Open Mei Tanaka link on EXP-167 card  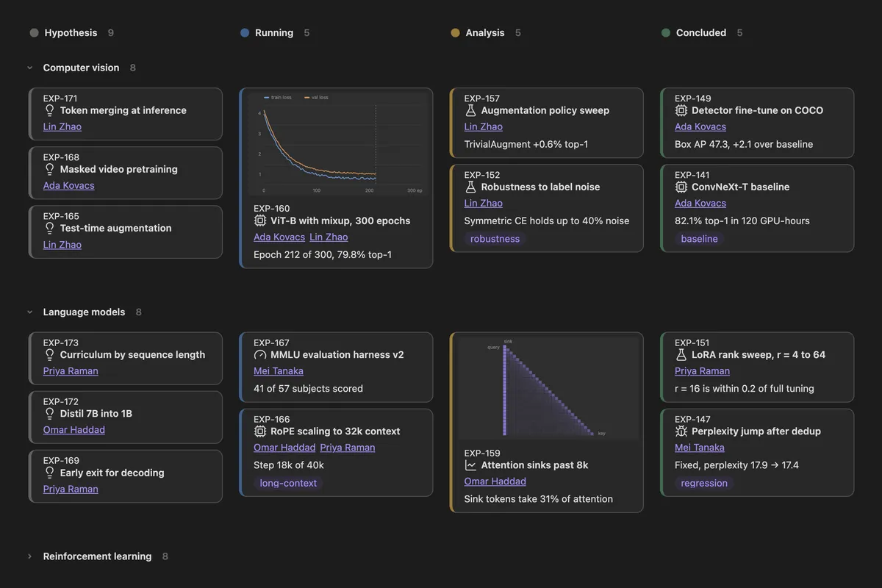[x=279, y=370]
